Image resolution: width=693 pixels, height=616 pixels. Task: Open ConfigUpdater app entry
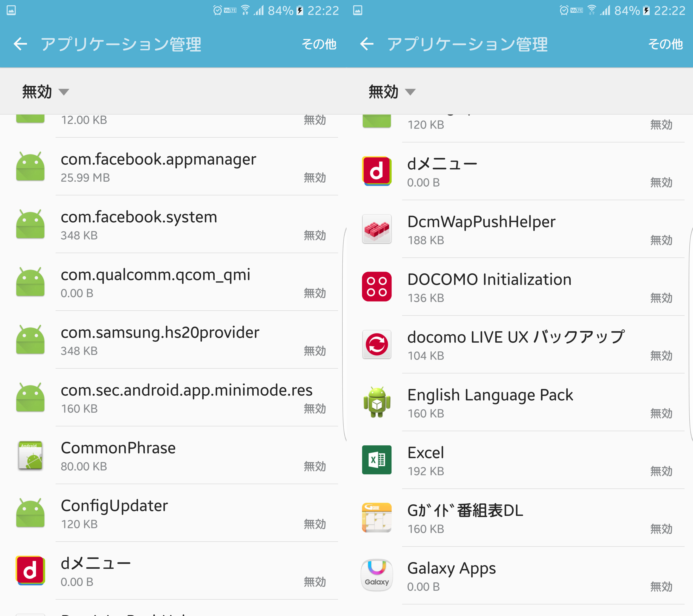(x=173, y=513)
